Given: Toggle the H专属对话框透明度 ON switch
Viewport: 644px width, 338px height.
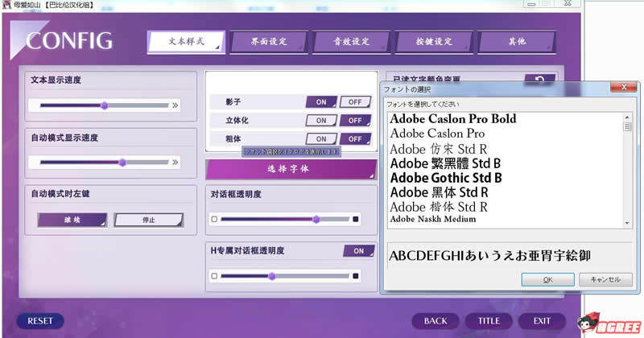Looking at the screenshot, I should (x=358, y=251).
